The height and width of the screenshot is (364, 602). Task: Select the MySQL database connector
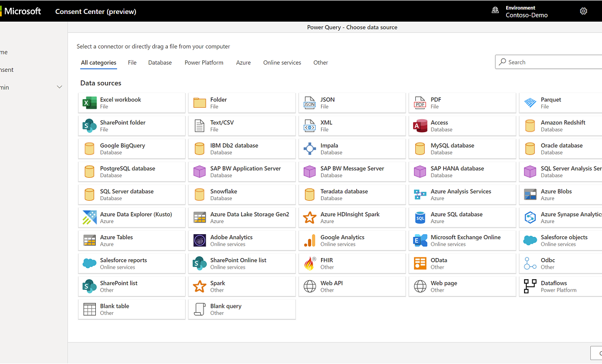462,149
